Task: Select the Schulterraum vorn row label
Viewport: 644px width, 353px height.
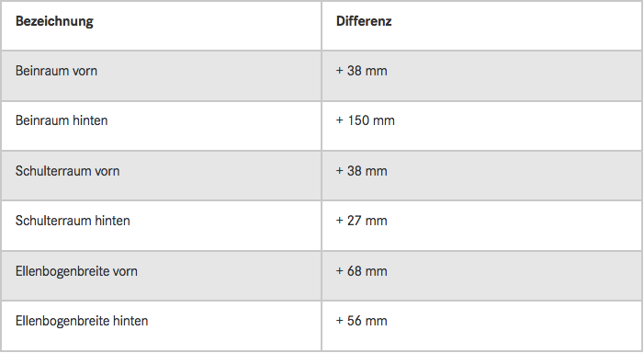Action: pyautogui.click(x=67, y=171)
